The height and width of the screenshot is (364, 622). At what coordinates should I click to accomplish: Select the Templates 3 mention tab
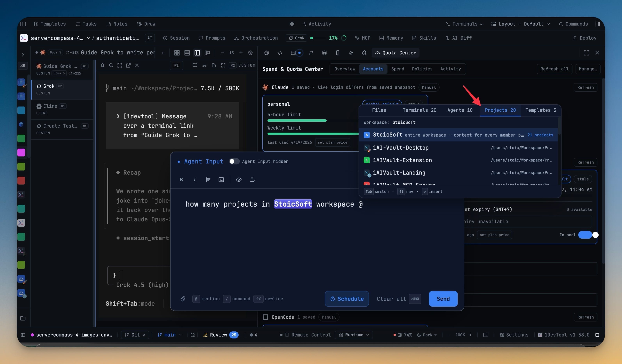[541, 110]
